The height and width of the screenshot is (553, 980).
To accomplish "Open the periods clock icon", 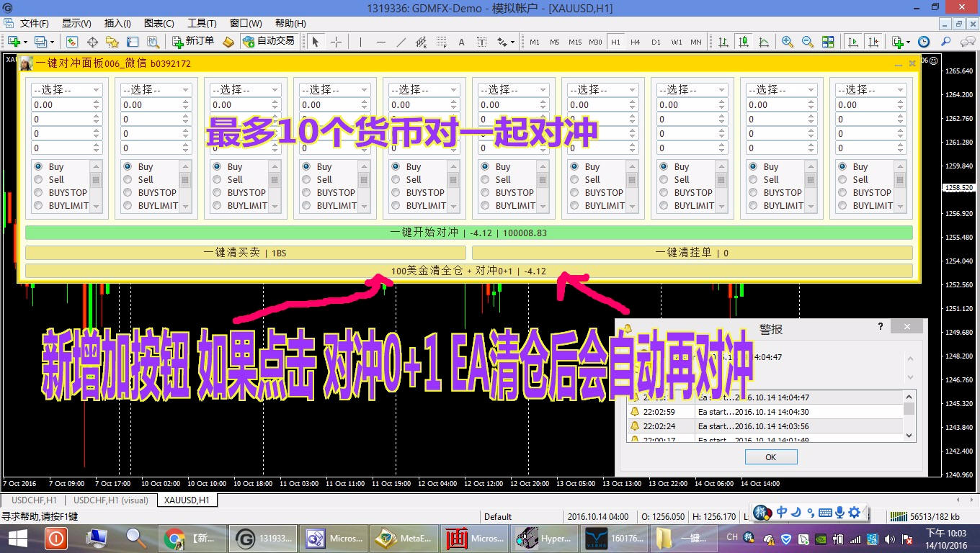I will (924, 42).
